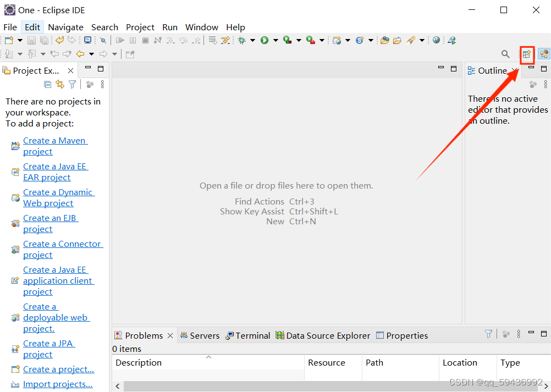
Task: Click Collapse All in Project Explorer
Action: click(47, 84)
